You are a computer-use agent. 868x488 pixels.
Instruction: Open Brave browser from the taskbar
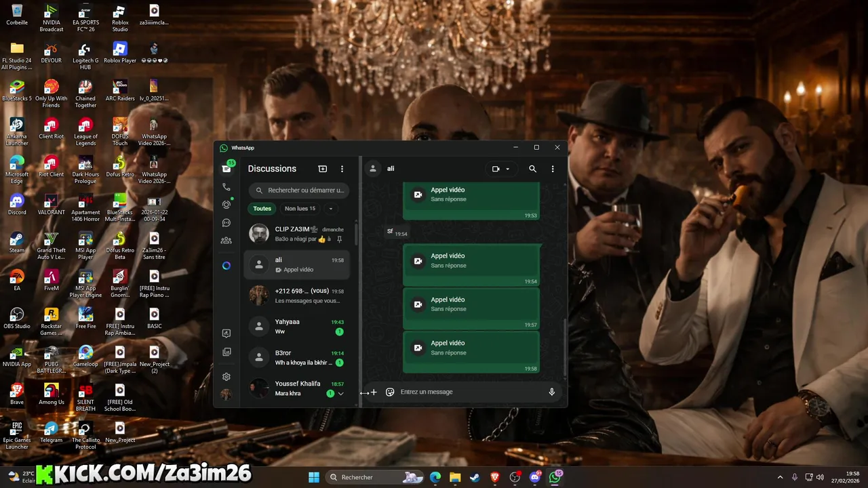tap(495, 477)
